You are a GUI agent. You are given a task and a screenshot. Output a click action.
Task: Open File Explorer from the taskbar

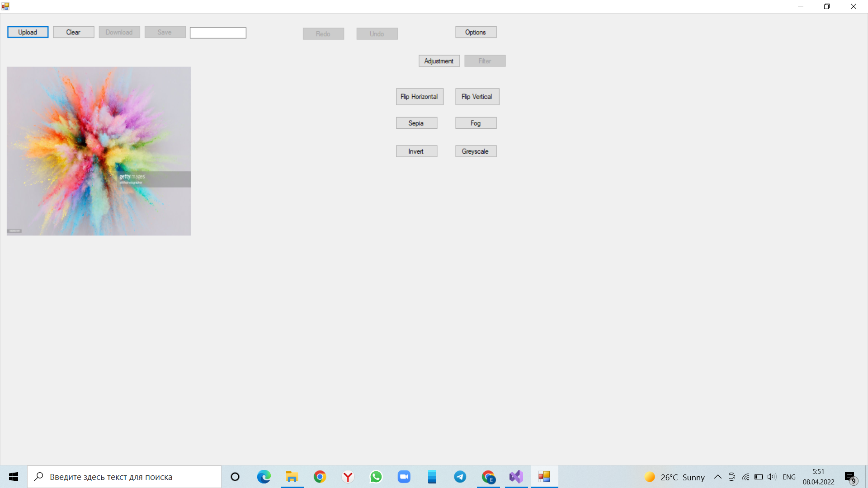292,477
